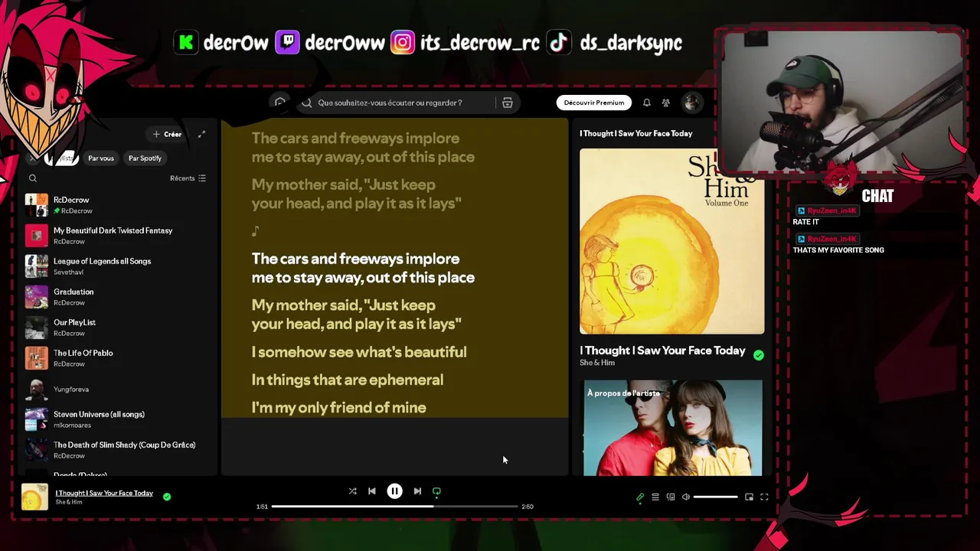
Task: Open the mini player icon
Action: 749,497
